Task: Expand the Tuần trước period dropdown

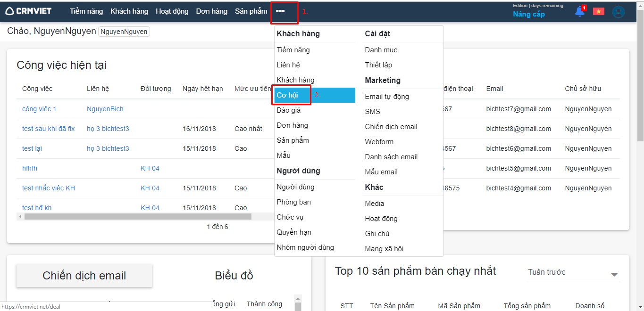Action: tap(614, 275)
